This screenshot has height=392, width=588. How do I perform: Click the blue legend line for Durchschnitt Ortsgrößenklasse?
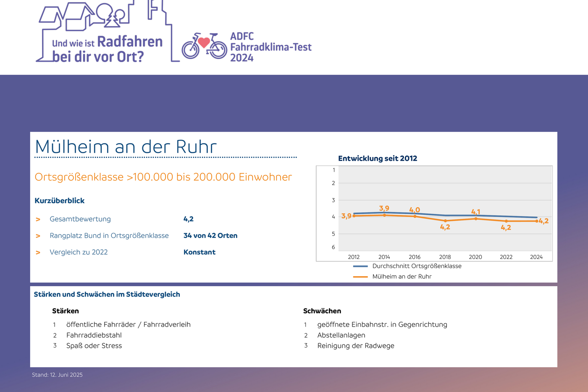tap(360, 266)
